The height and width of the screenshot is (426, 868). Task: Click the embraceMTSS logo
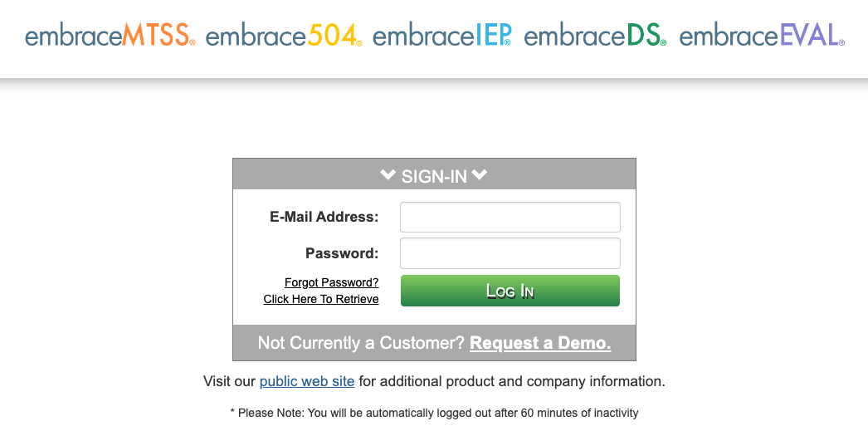[110, 36]
